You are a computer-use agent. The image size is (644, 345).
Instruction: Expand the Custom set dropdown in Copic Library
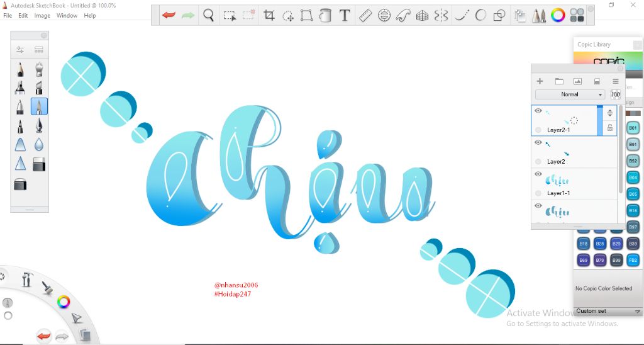coord(608,311)
